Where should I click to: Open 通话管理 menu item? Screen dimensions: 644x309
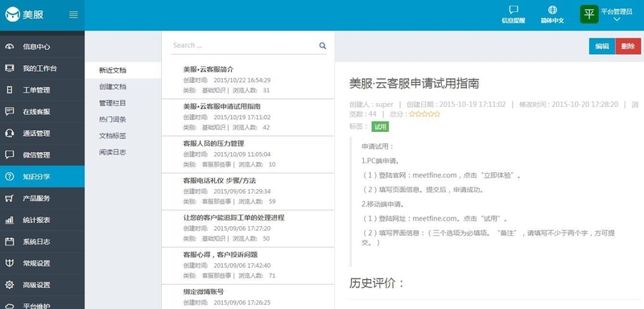point(43,134)
